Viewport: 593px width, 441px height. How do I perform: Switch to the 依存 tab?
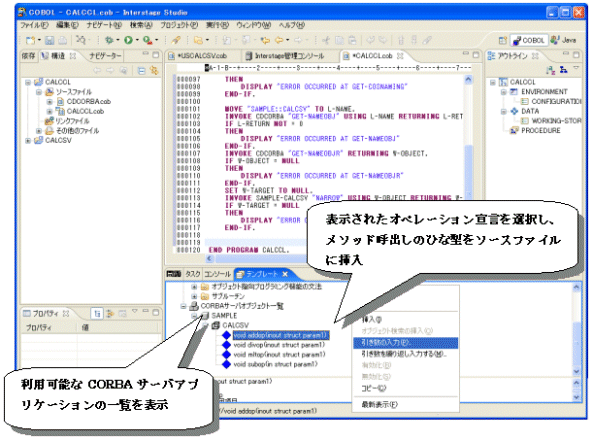28,56
